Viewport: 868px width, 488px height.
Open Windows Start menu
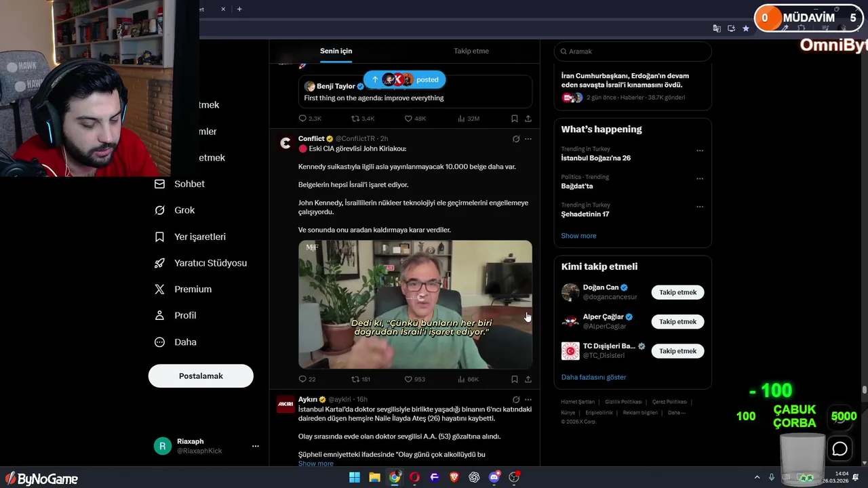coord(355,477)
